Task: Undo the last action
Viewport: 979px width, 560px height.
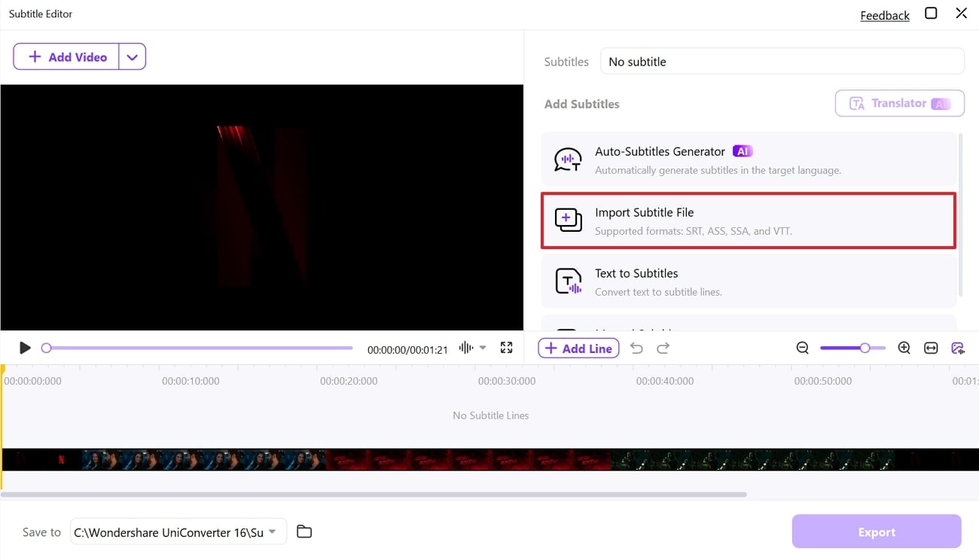Action: click(x=636, y=348)
